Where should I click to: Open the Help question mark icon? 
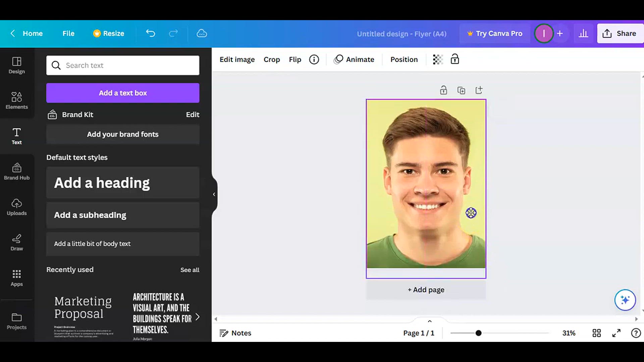point(636,333)
